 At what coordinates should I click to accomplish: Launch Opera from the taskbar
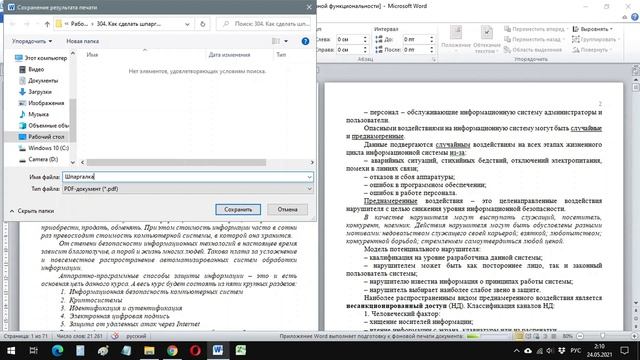point(195,351)
